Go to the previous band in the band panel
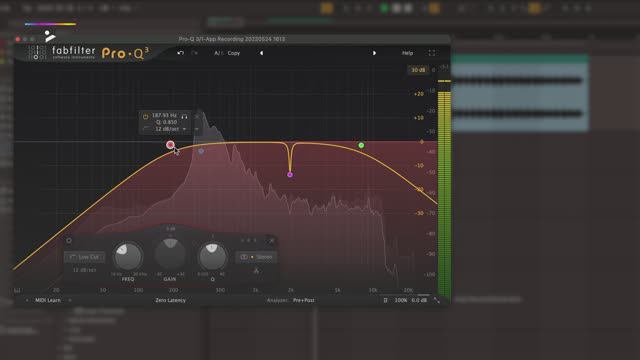This screenshot has width=640, height=360. point(242,241)
